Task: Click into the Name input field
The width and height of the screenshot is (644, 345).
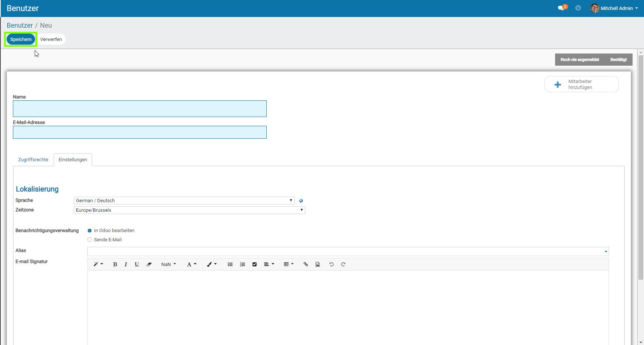Action: (140, 109)
